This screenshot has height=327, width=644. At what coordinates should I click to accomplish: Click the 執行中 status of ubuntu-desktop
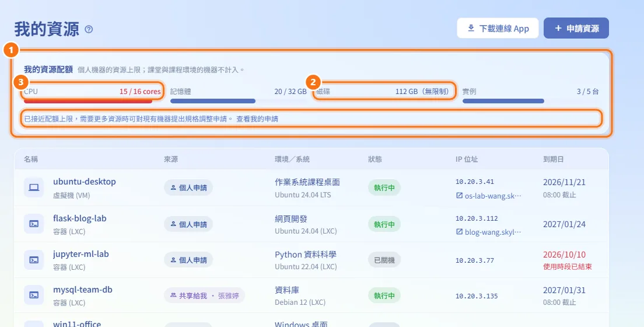click(x=384, y=187)
